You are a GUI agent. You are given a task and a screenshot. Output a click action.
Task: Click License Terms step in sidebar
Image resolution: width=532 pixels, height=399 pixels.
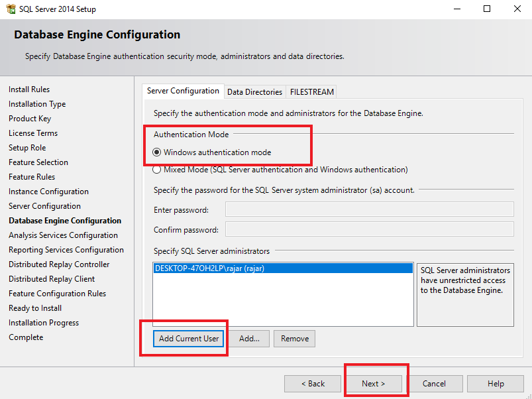(33, 133)
